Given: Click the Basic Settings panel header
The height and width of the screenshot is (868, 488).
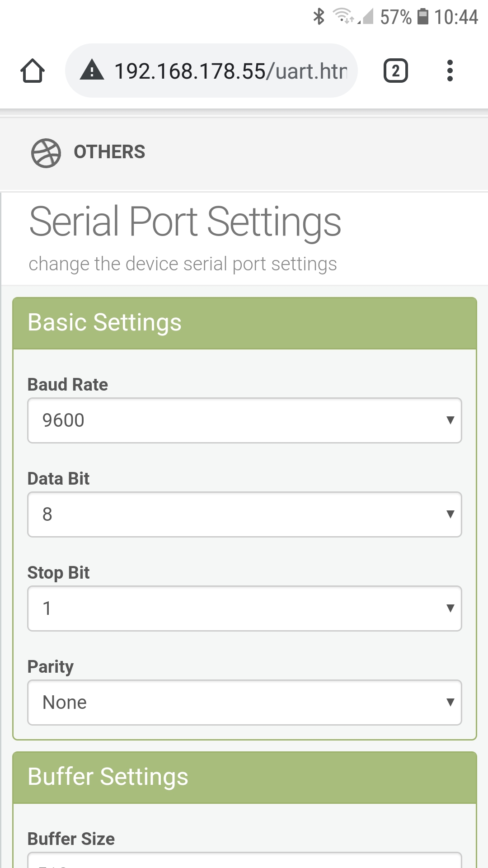Looking at the screenshot, I should (x=244, y=323).
